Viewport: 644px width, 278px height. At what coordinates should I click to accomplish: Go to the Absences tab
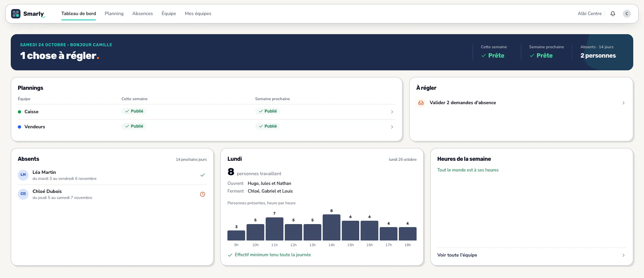click(x=143, y=14)
